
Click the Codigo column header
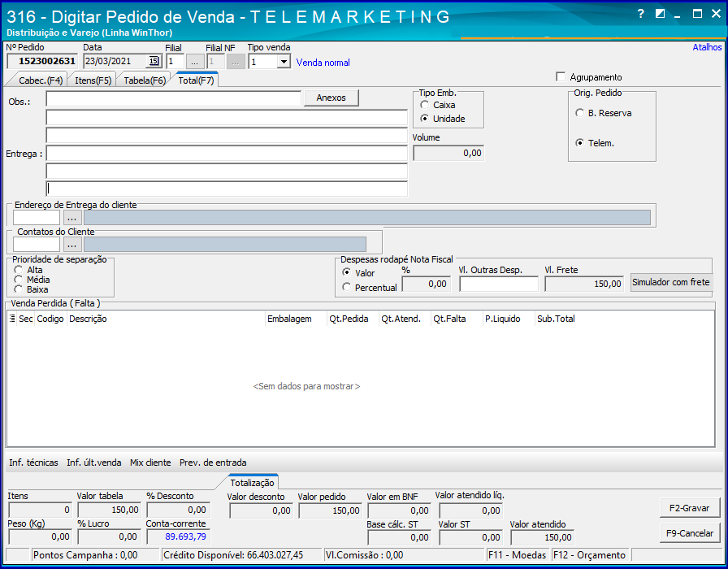[x=50, y=319]
